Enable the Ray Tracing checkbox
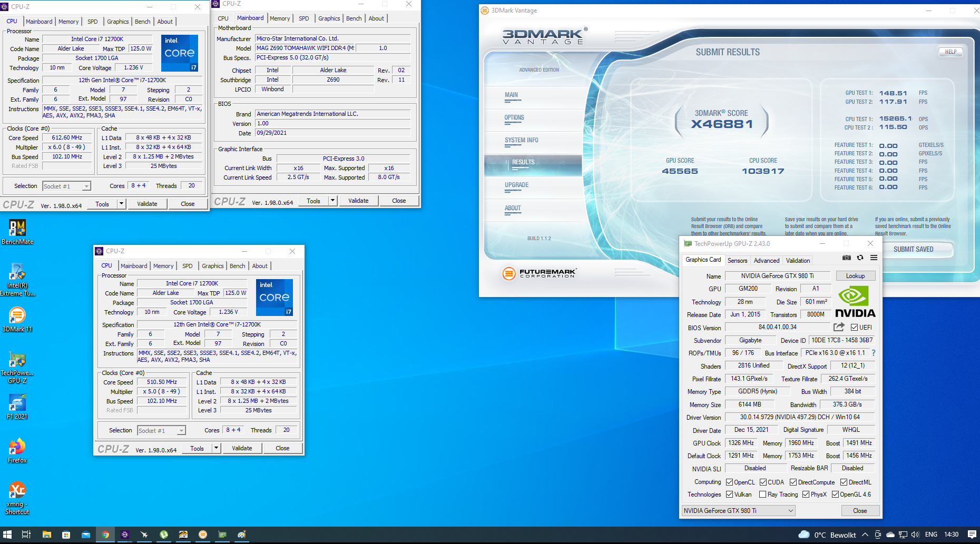This screenshot has width=980, height=544. point(762,494)
